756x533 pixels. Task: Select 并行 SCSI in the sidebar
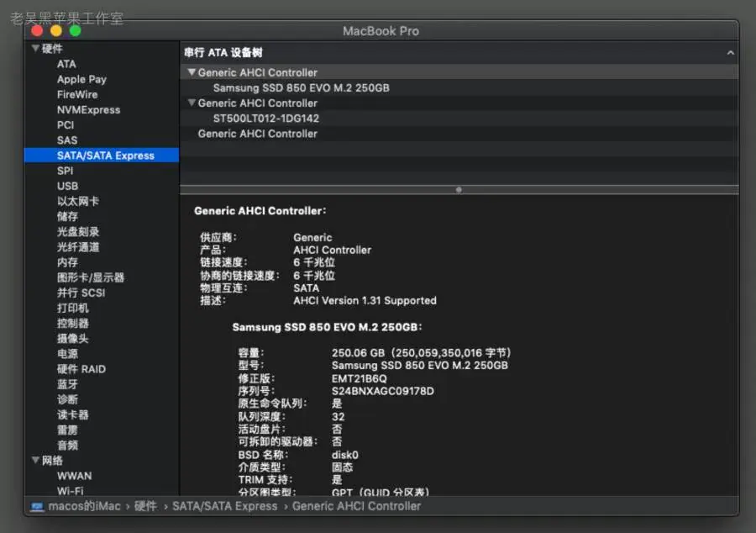[x=81, y=293]
